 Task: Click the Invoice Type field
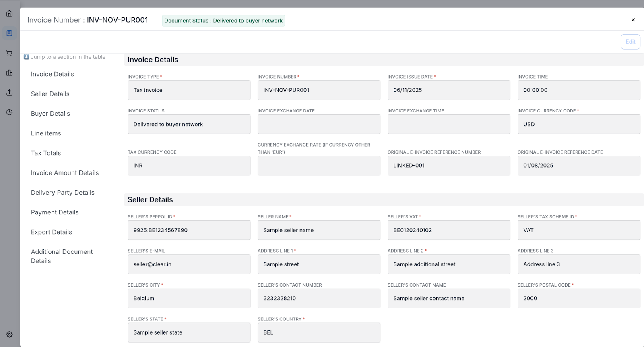point(189,90)
